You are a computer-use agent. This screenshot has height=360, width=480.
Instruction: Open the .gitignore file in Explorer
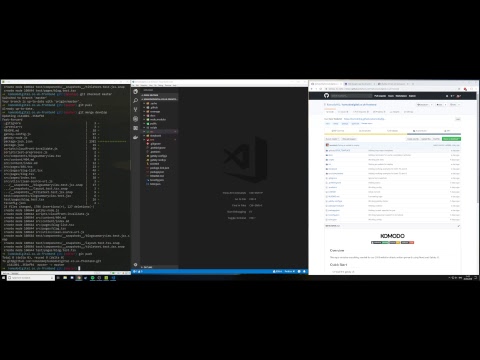pyautogui.click(x=155, y=144)
